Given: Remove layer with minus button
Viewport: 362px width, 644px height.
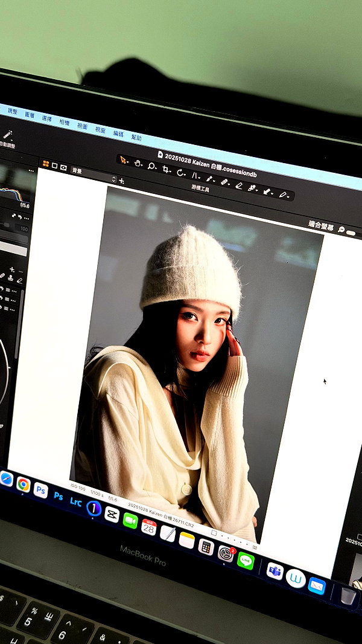Looking at the screenshot, I should [x=21, y=271].
